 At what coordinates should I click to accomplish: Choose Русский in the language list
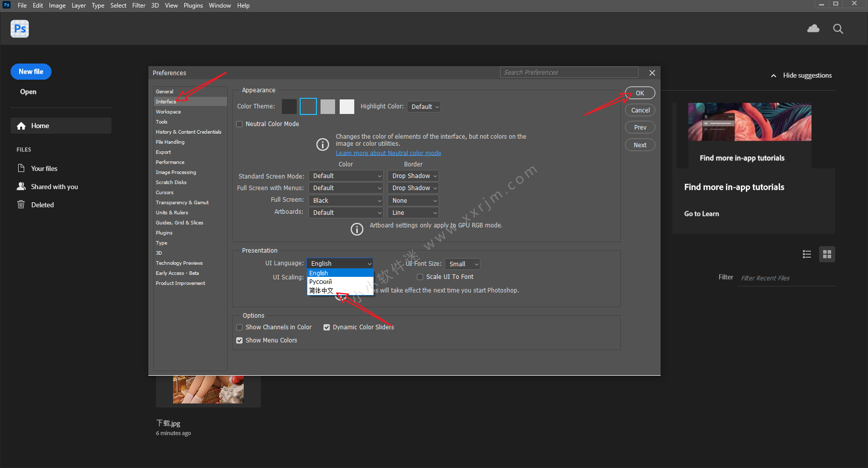point(340,282)
